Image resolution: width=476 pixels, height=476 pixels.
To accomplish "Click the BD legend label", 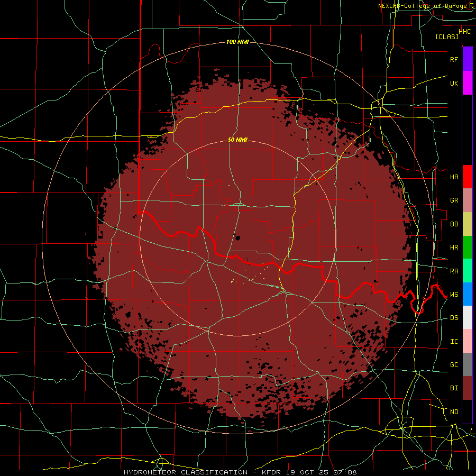I will (x=454, y=224).
